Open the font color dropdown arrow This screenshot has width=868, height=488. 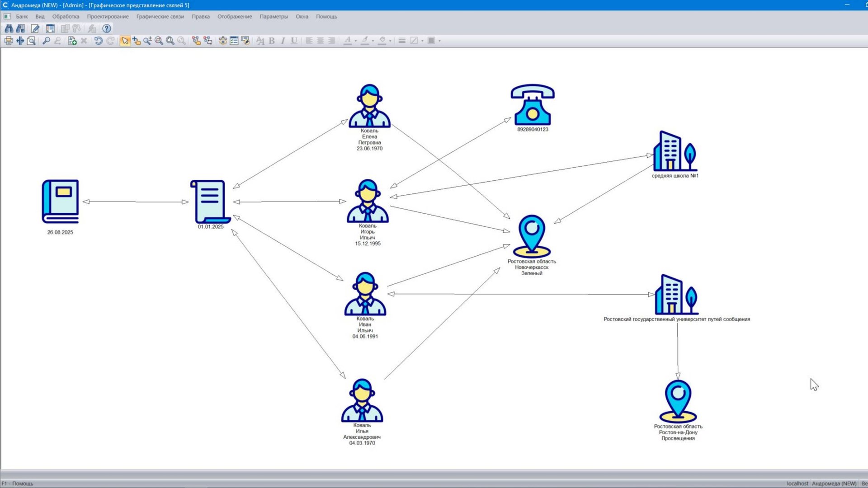click(356, 41)
